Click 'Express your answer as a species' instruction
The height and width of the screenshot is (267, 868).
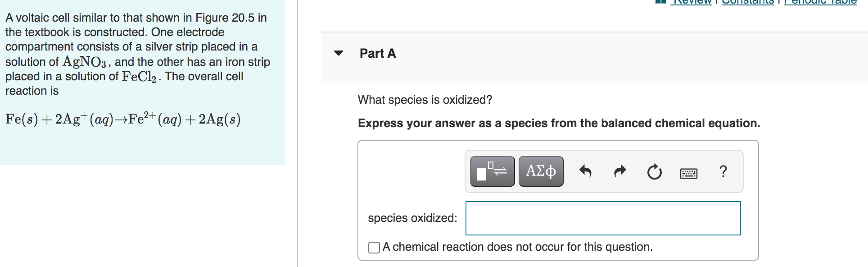click(x=559, y=123)
